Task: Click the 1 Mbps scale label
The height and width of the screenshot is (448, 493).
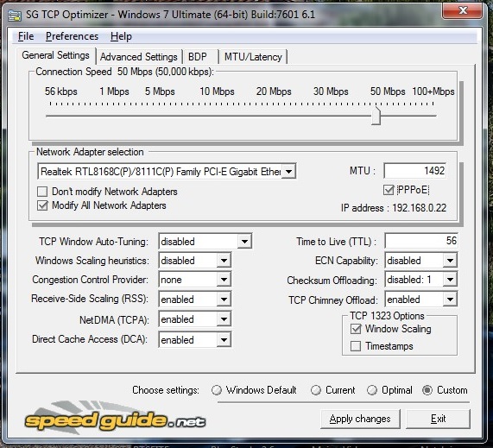Action: click(114, 91)
